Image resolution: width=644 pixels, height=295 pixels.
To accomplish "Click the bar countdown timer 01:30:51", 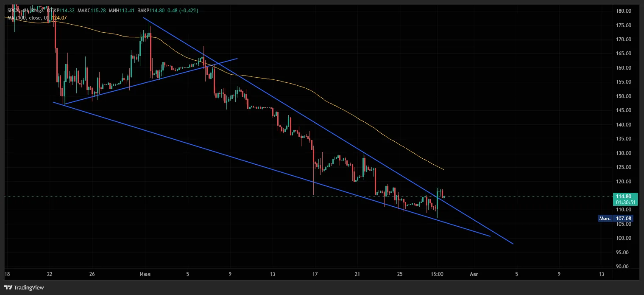I will pyautogui.click(x=625, y=202).
